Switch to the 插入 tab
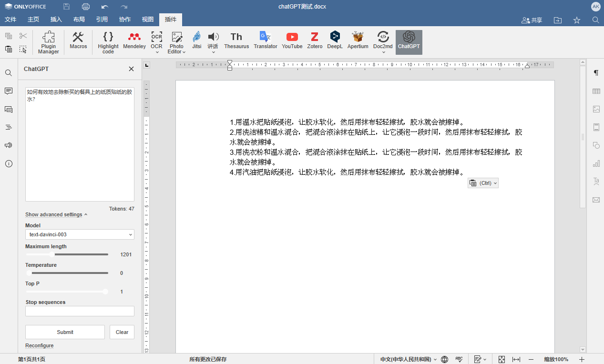Screen dimensions: 604x364 (x=56, y=20)
